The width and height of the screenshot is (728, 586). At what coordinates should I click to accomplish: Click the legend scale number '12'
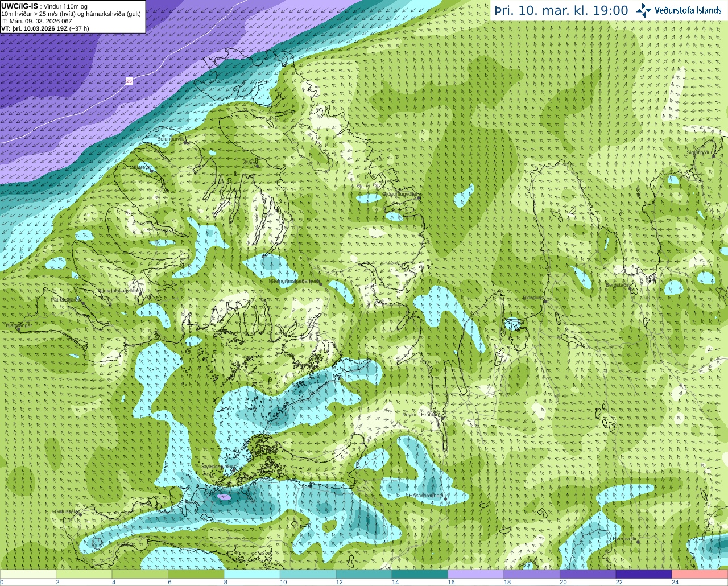pos(339,582)
